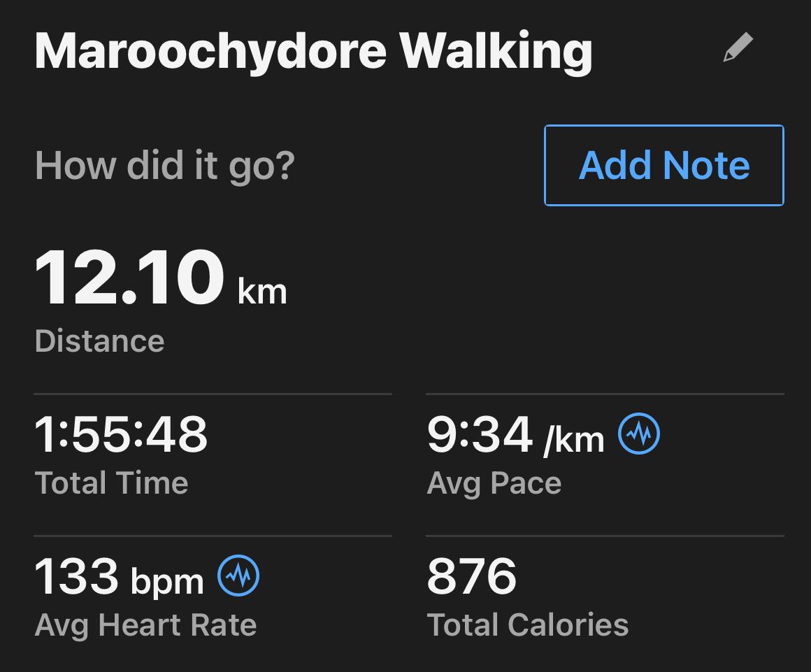Viewport: 811px width, 672px height.
Task: Click the bpm unit text
Action: [167, 582]
